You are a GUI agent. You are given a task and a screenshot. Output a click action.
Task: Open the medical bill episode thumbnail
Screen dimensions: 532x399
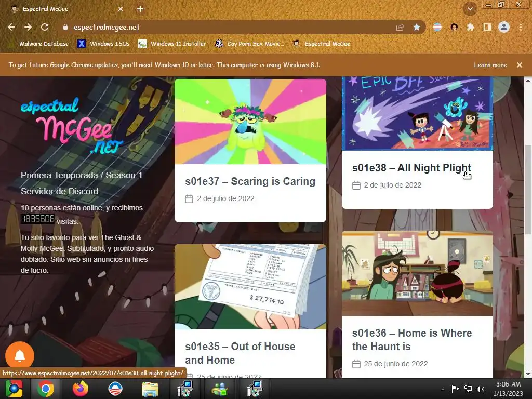(x=250, y=287)
